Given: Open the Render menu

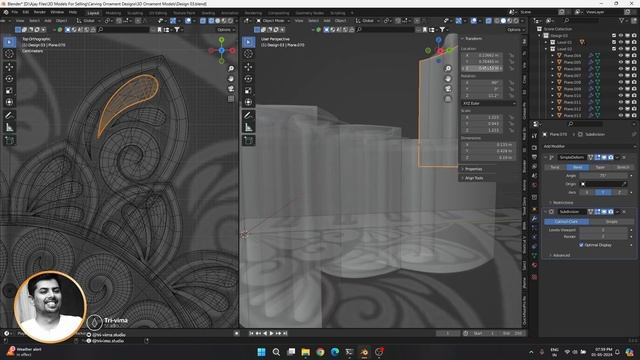Looking at the screenshot, I should tap(40, 12).
